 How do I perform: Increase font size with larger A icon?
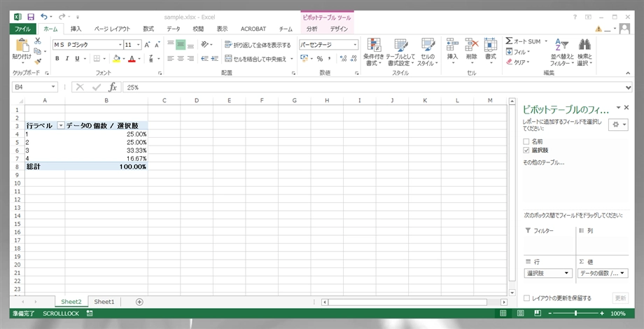[147, 45]
